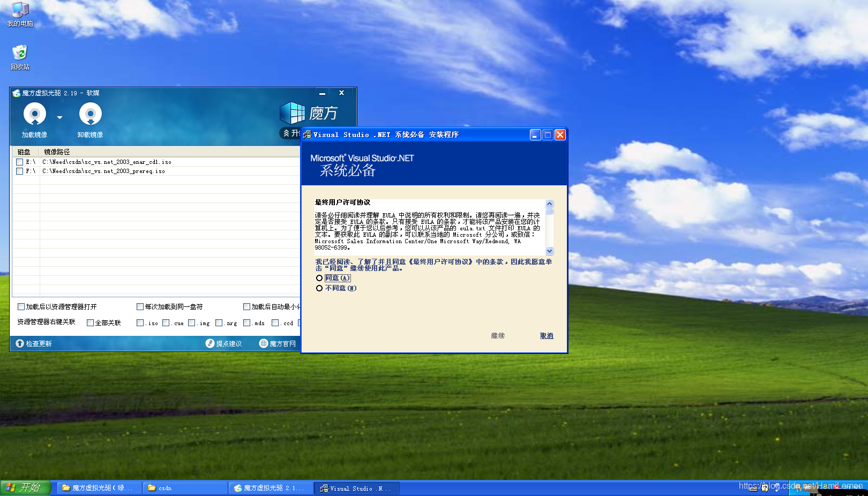Tick the F:\ drive checkbox

click(x=20, y=171)
